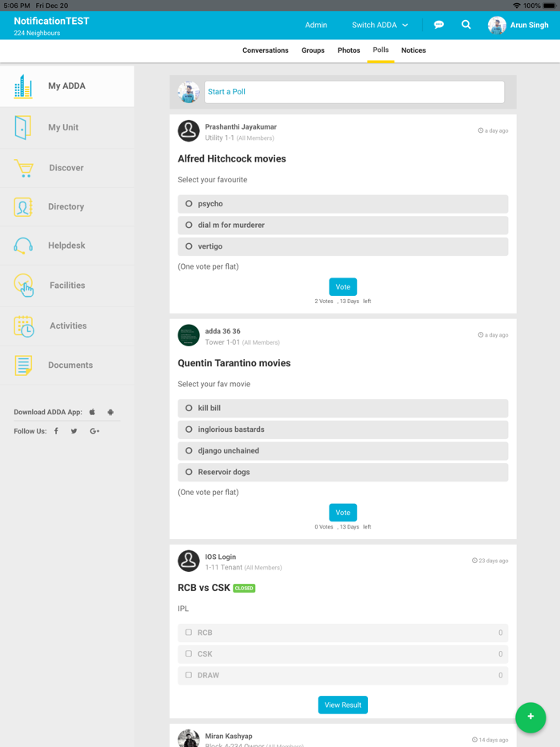Image resolution: width=560 pixels, height=747 pixels.
Task: Click green plus floating button
Action: pos(530,717)
